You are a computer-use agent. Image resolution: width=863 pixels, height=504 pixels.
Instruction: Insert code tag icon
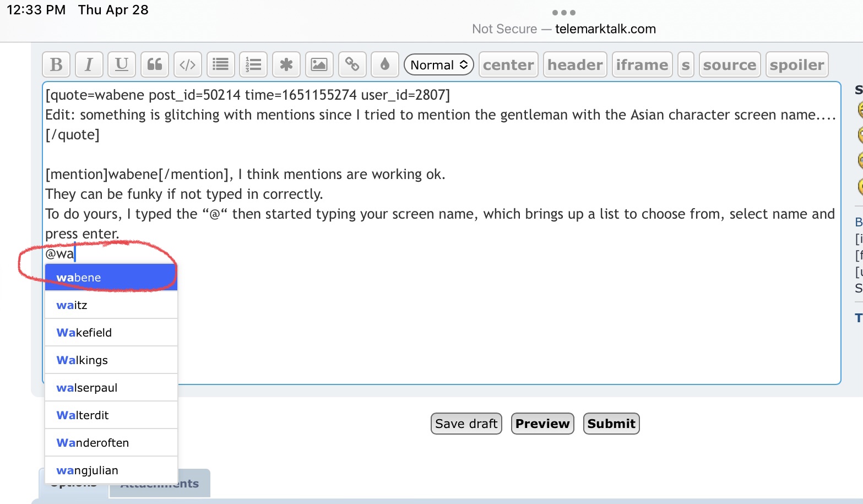click(187, 65)
